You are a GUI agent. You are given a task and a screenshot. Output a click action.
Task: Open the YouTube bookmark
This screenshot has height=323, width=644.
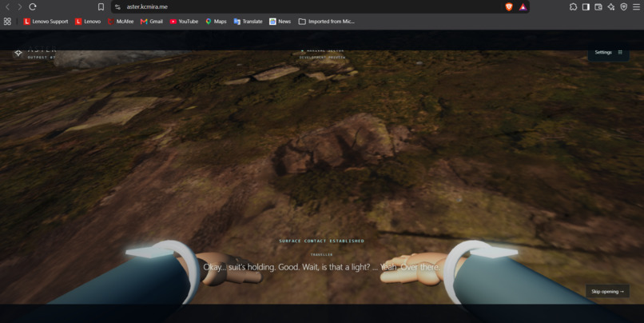184,22
